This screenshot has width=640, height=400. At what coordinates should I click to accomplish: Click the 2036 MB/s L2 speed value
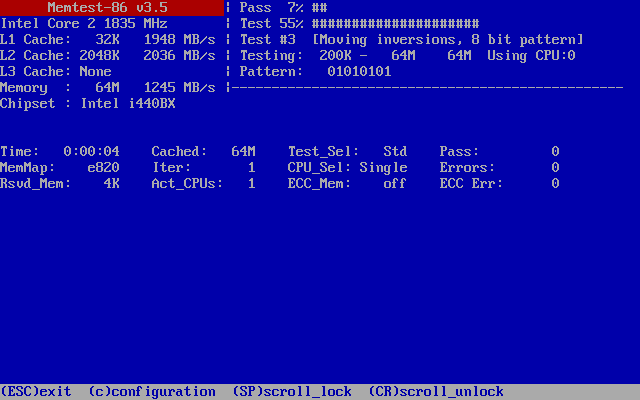(x=180, y=56)
